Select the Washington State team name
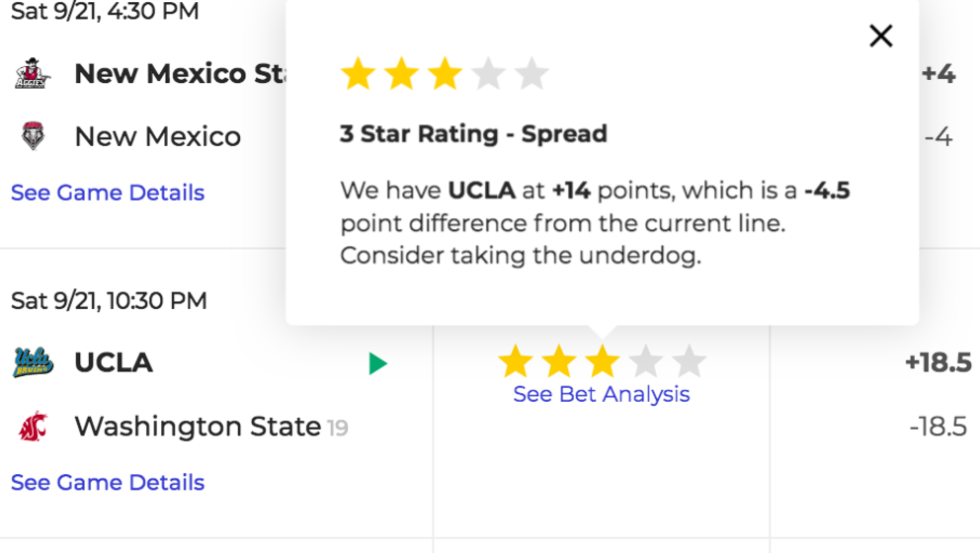This screenshot has width=980, height=553. click(198, 427)
